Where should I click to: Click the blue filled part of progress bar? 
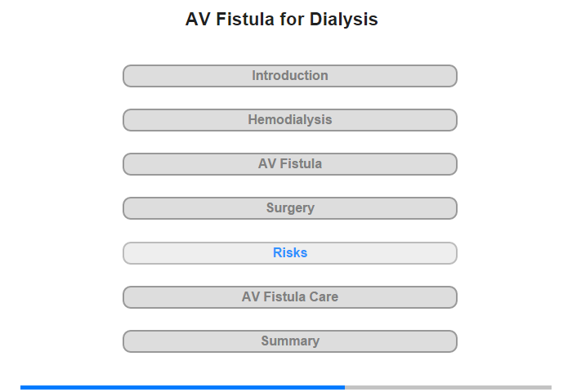182,387
